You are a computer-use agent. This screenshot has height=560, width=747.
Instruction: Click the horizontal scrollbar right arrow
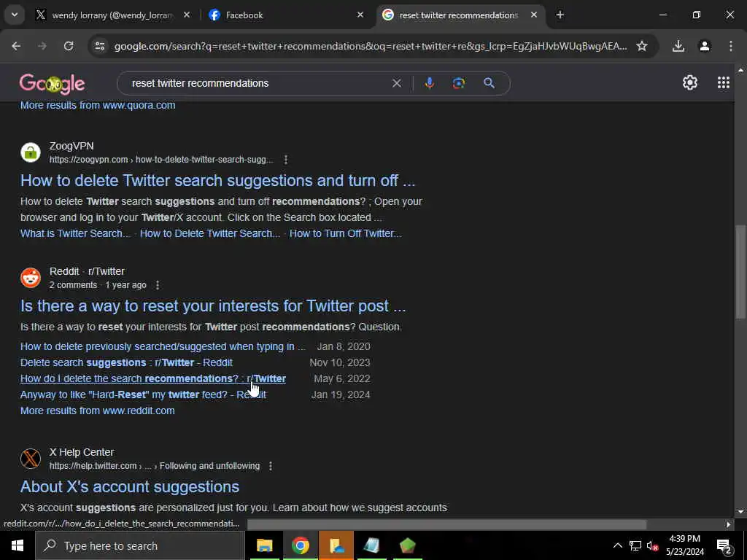click(x=729, y=524)
